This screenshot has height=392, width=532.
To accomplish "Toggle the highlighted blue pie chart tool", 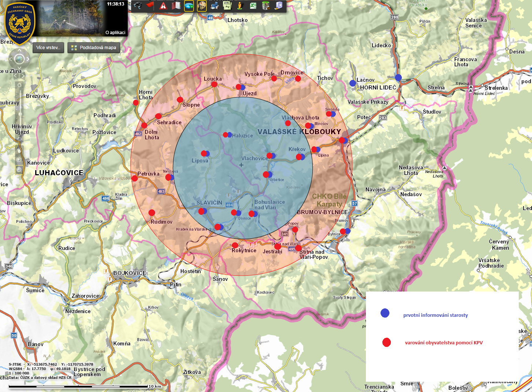I will click(189, 6).
